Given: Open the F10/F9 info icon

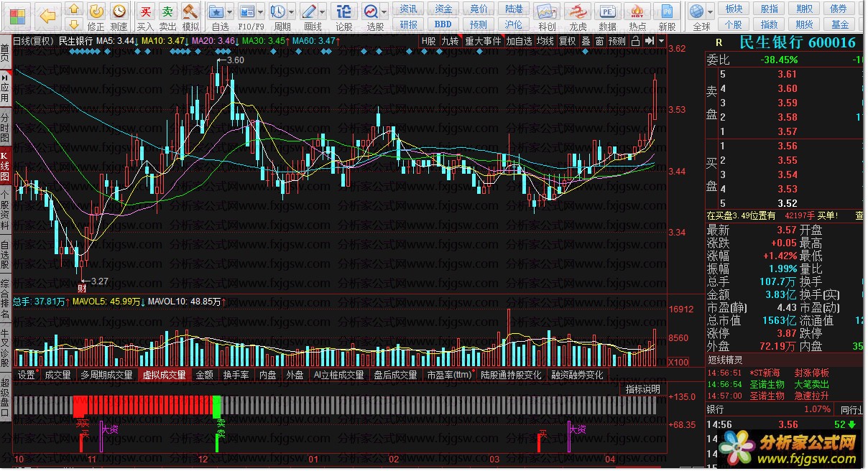Looking at the screenshot, I should 247,12.
